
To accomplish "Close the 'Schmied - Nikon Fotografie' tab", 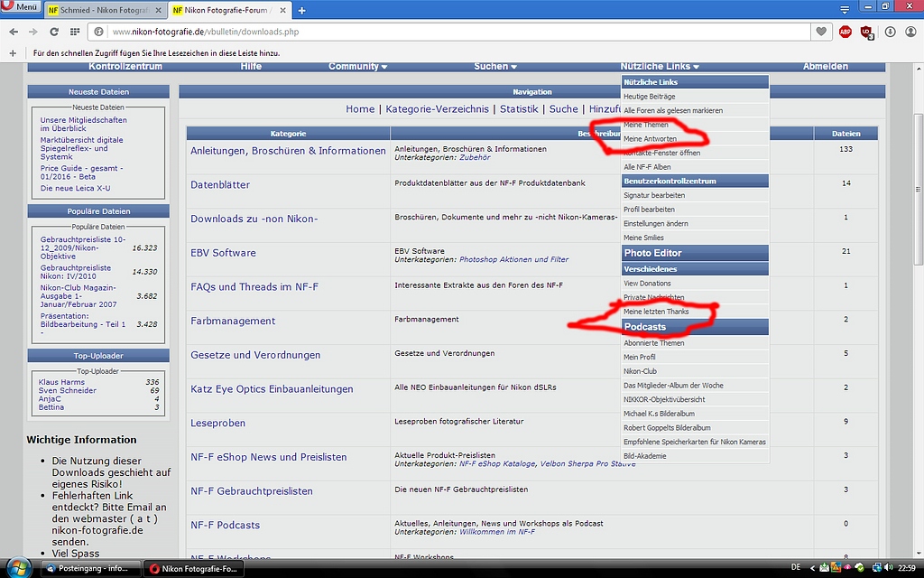I will 158,11.
